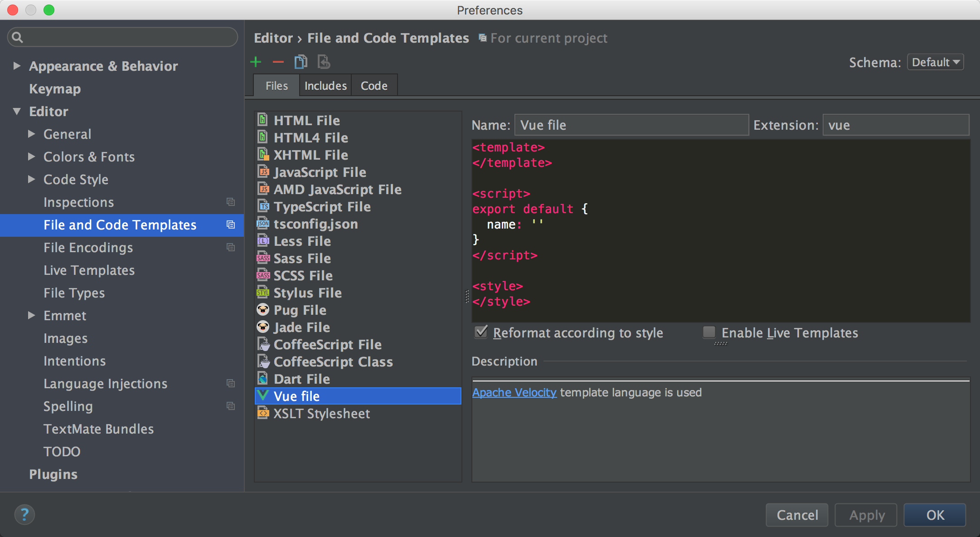Collapse the Editor section
980x537 pixels.
17,111
